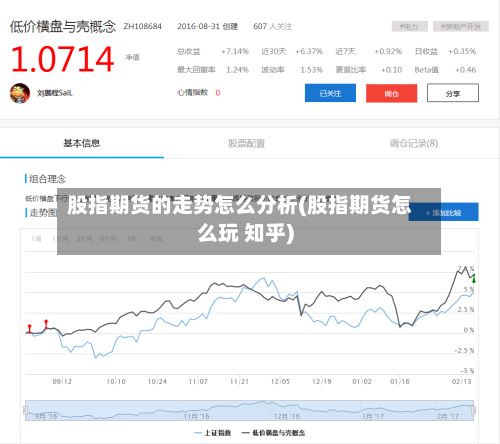Click the 分享 share button
500x444 pixels.
453,93
